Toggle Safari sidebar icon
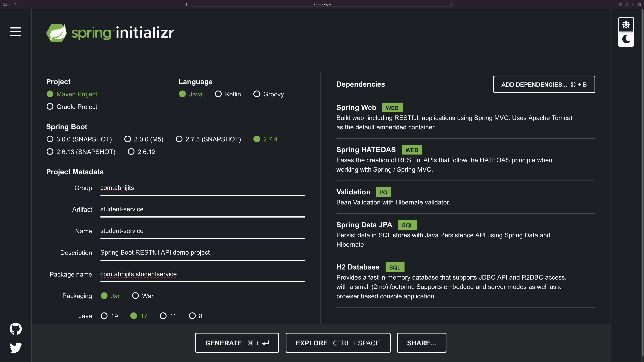 (5, 4)
